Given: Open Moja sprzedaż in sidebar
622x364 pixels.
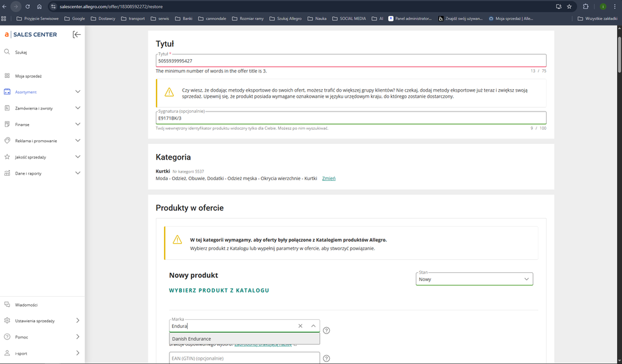Looking at the screenshot, I should tap(29, 76).
